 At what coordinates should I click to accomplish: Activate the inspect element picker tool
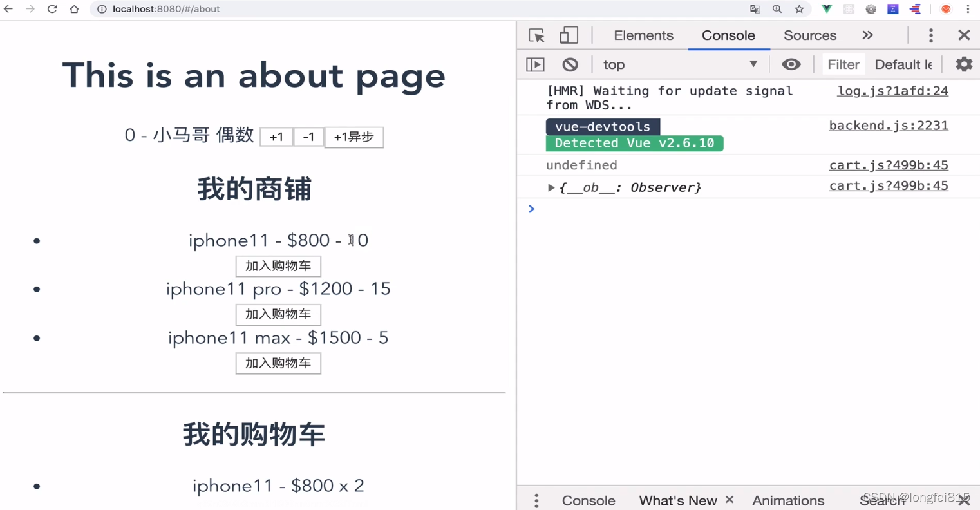(x=536, y=35)
